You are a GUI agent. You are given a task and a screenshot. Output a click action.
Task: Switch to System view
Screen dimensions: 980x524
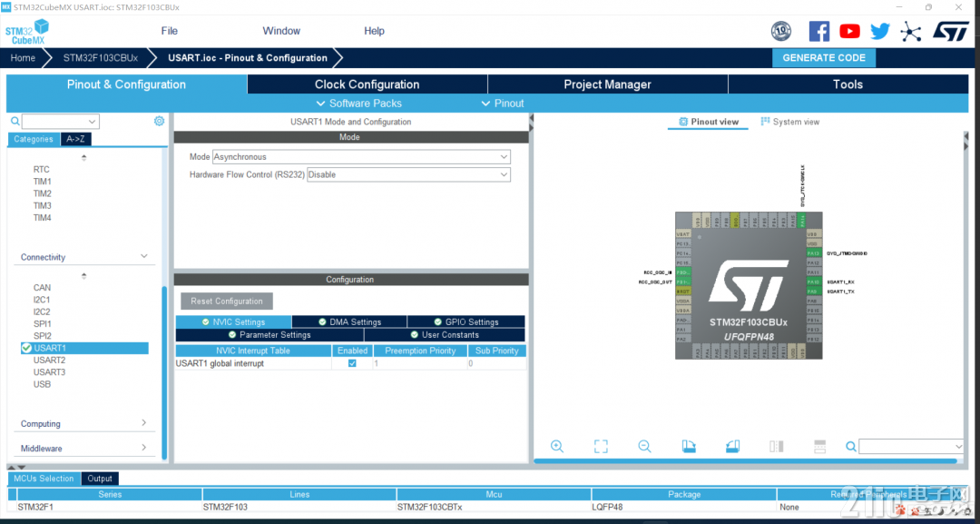tap(790, 122)
